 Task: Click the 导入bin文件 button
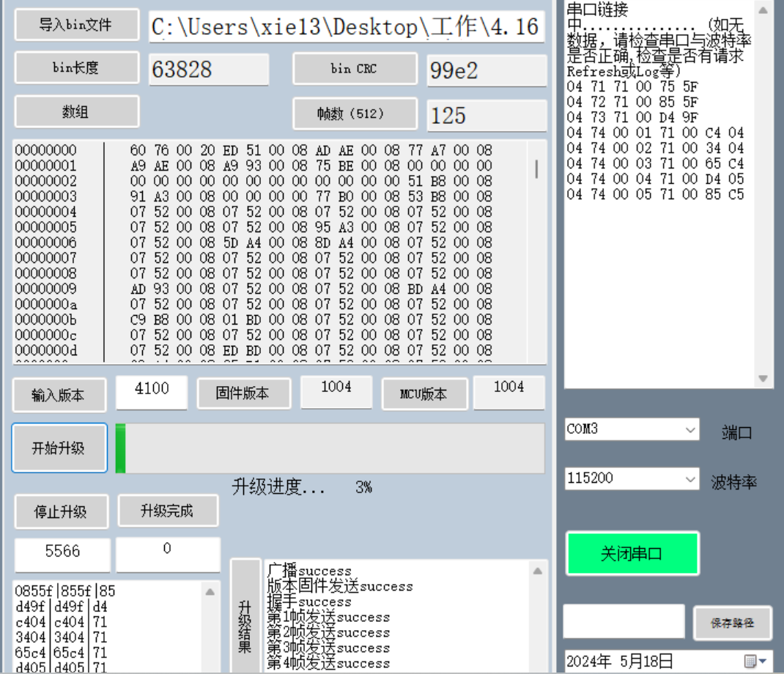click(x=76, y=25)
